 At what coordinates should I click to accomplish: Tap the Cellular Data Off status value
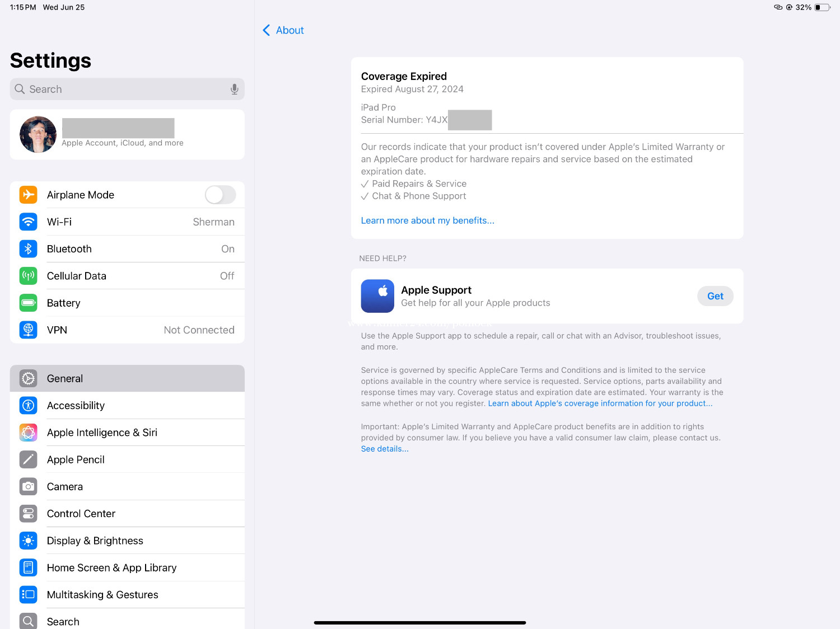click(227, 276)
